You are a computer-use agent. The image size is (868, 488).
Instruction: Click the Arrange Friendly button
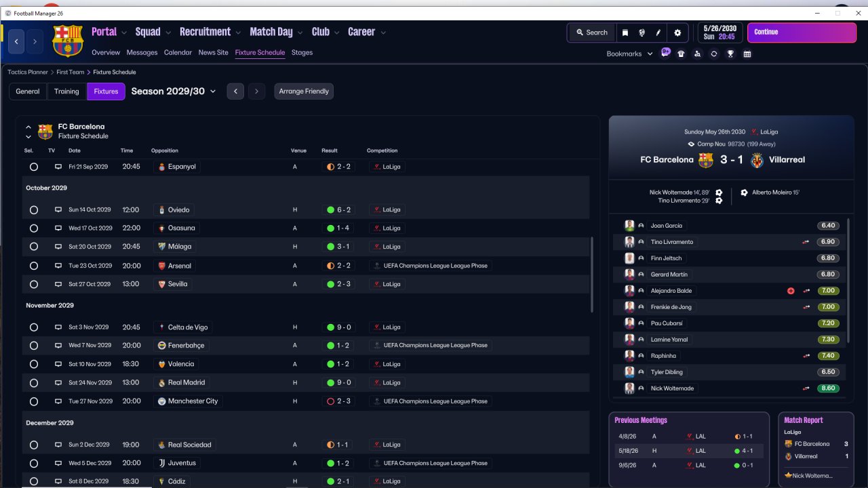point(304,91)
